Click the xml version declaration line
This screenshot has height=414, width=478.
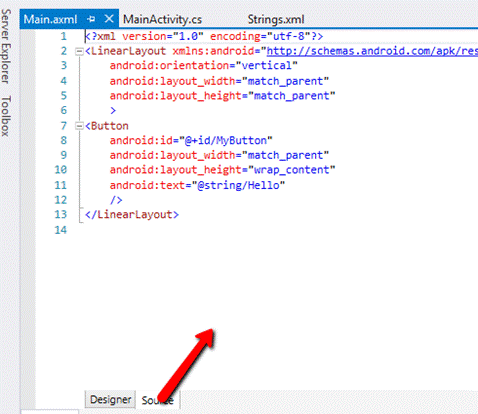click(204, 36)
